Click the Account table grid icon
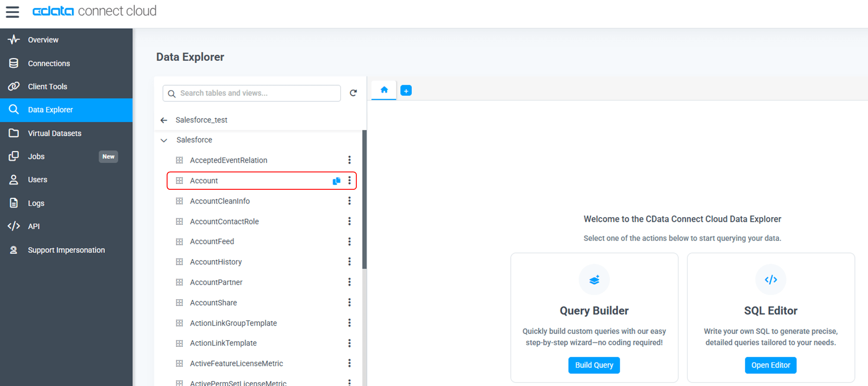 tap(179, 181)
